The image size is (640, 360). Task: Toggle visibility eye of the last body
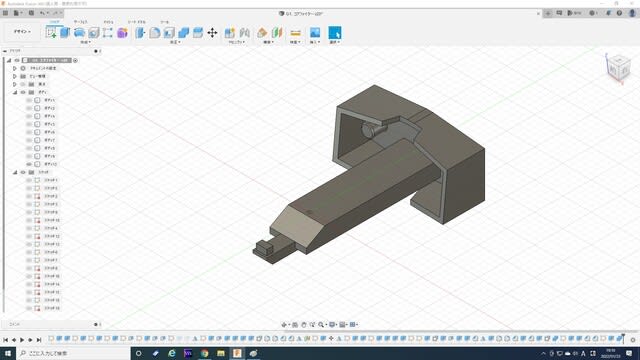[29, 164]
